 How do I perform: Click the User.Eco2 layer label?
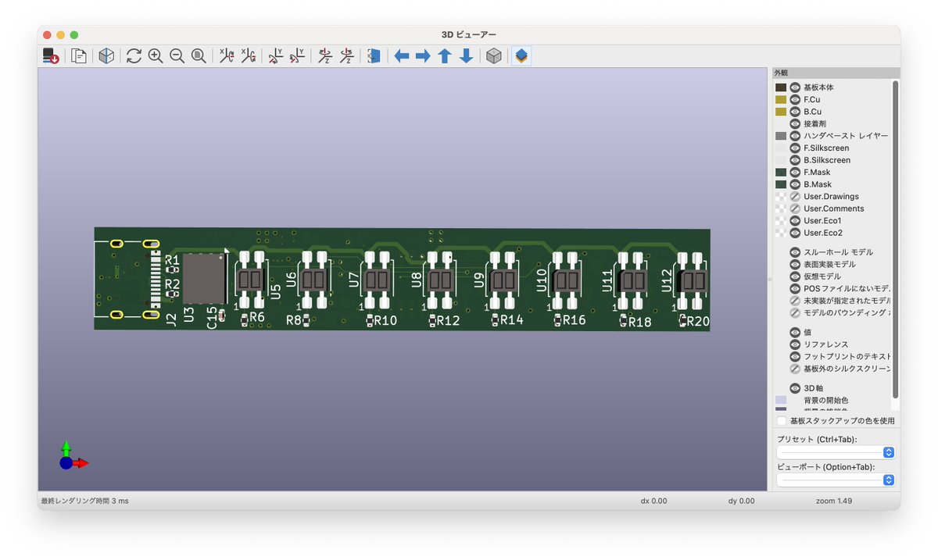pos(823,233)
